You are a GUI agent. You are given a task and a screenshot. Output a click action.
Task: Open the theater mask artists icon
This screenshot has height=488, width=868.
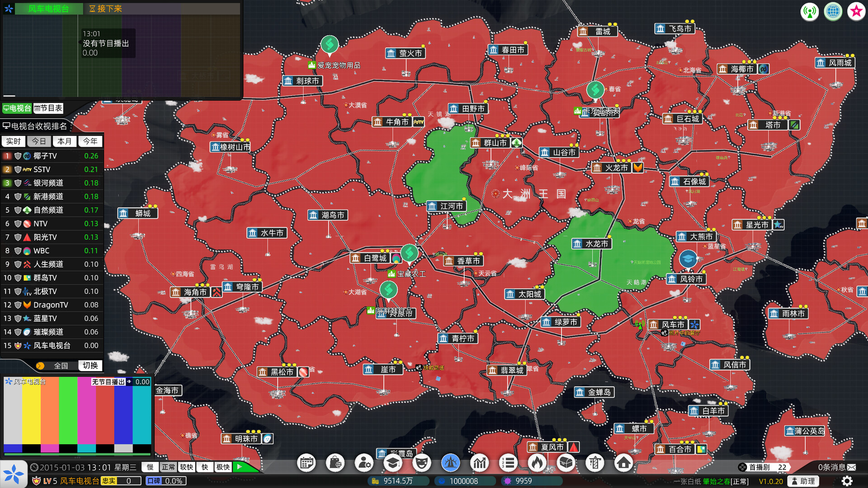click(x=422, y=463)
